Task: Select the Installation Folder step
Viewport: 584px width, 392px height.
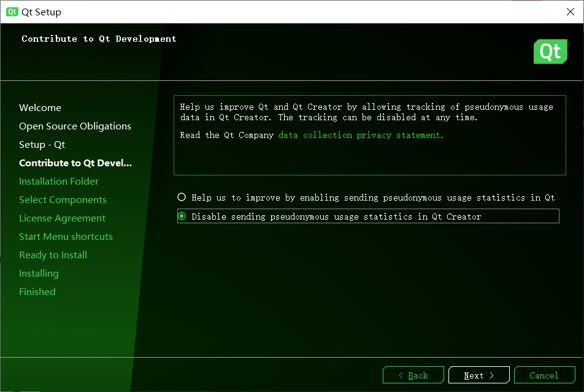Action: click(59, 182)
